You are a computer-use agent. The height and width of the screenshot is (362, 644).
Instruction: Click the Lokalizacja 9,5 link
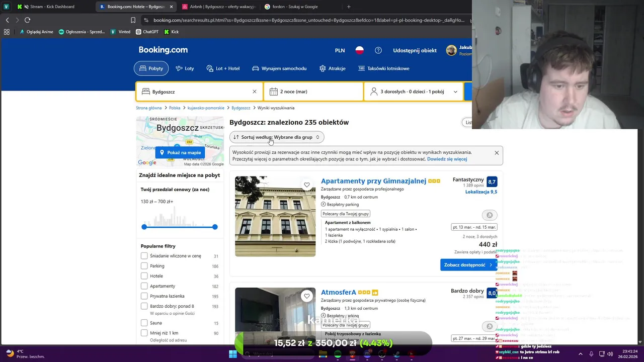pyautogui.click(x=481, y=192)
